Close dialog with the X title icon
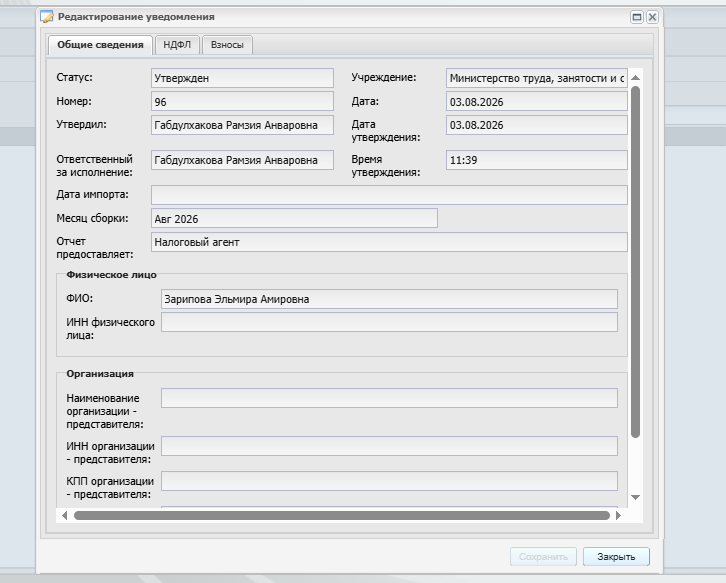This screenshot has height=583, width=726. pos(652,17)
